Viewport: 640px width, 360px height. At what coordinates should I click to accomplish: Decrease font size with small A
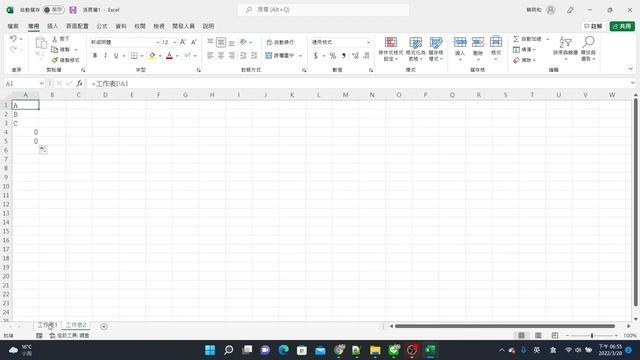pos(193,42)
